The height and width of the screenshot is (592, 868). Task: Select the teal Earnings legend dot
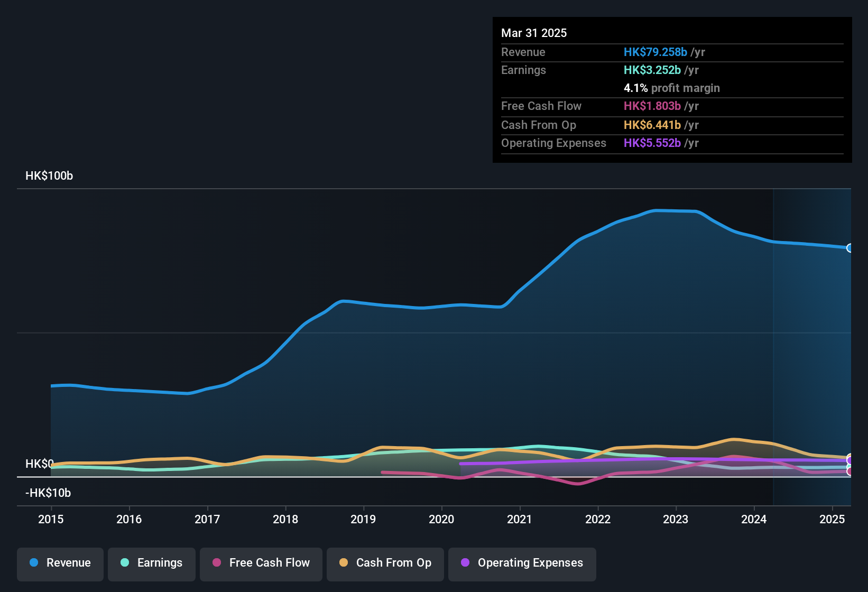tap(125, 563)
